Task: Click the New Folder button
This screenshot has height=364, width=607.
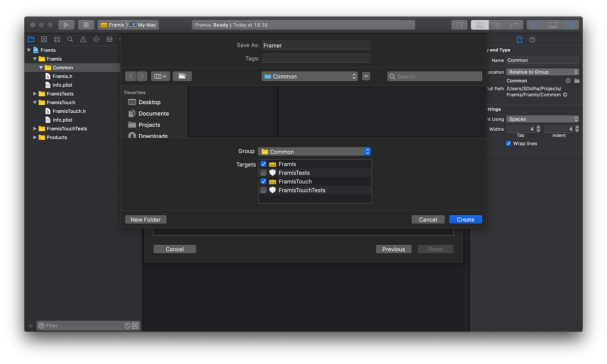Action: (146, 219)
